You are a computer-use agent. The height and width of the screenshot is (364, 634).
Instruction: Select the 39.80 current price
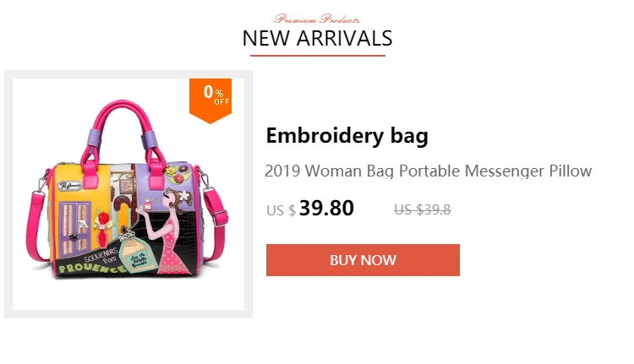[x=326, y=208]
